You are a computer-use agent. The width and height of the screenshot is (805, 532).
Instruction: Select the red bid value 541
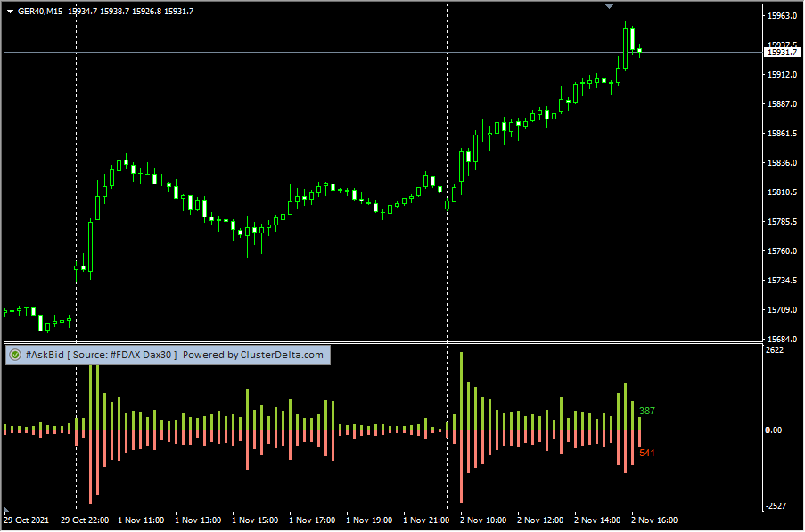tap(646, 453)
